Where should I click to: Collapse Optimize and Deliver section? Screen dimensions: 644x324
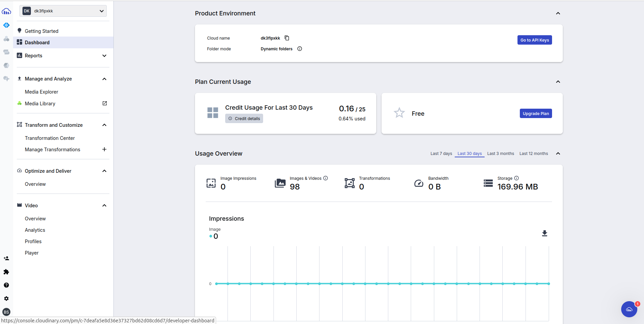[x=104, y=171]
